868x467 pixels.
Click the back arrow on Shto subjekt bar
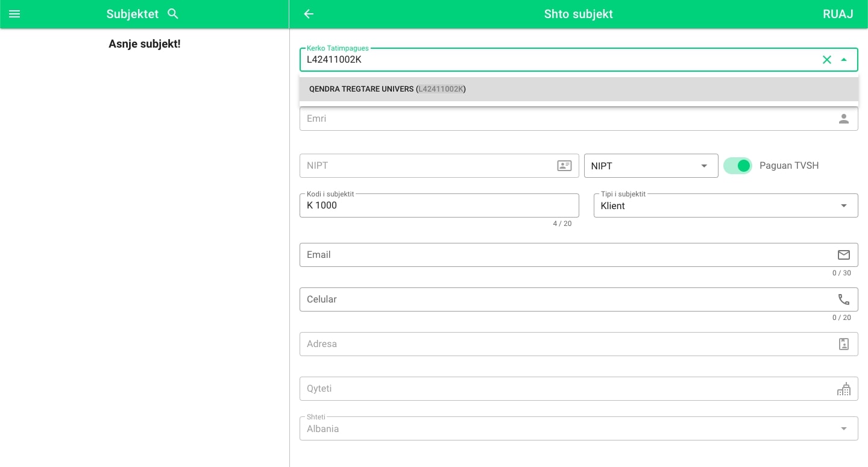coord(309,14)
